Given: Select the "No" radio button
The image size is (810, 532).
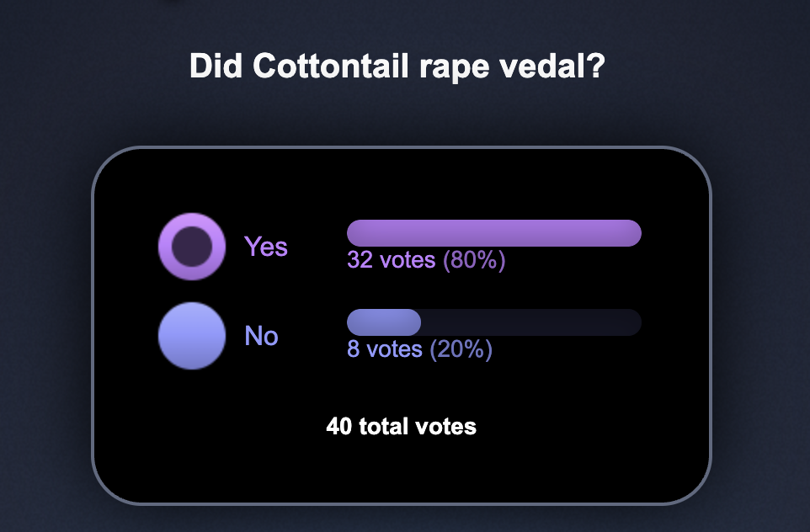Looking at the screenshot, I should 192,335.
